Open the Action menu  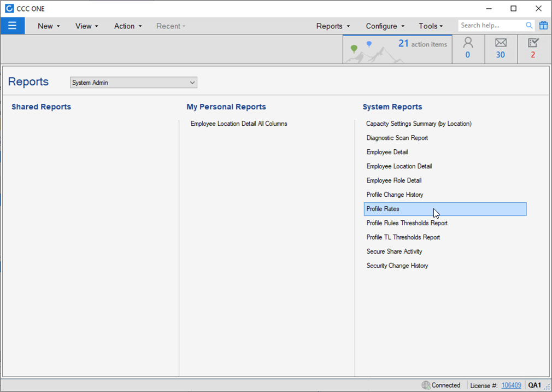[x=128, y=26]
